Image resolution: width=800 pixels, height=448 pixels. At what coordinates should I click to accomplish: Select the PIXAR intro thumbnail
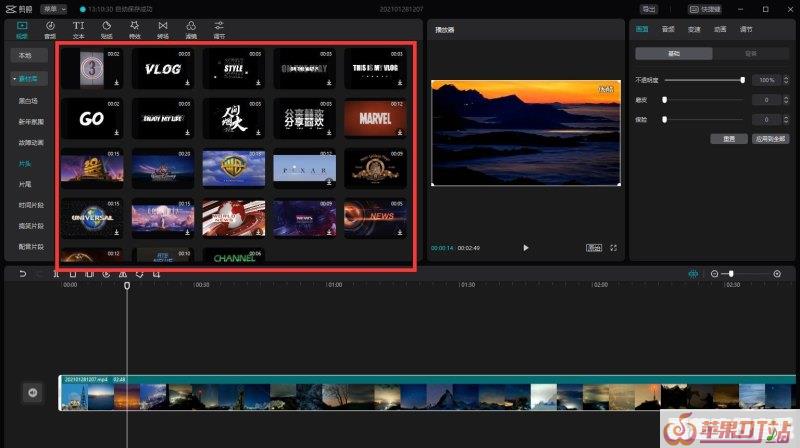(x=304, y=168)
